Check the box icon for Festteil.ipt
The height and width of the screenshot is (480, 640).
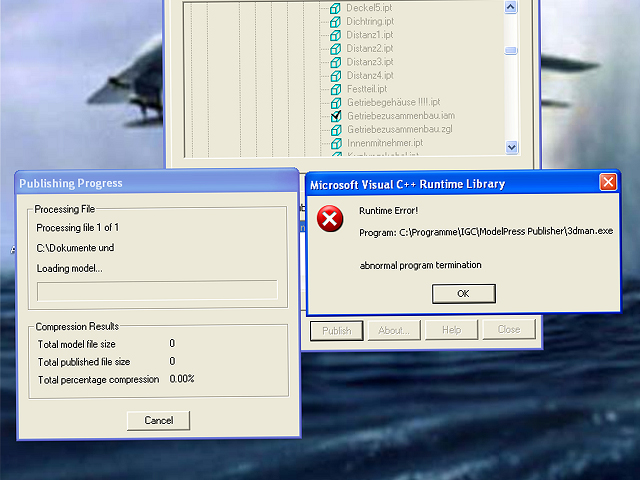(x=336, y=89)
